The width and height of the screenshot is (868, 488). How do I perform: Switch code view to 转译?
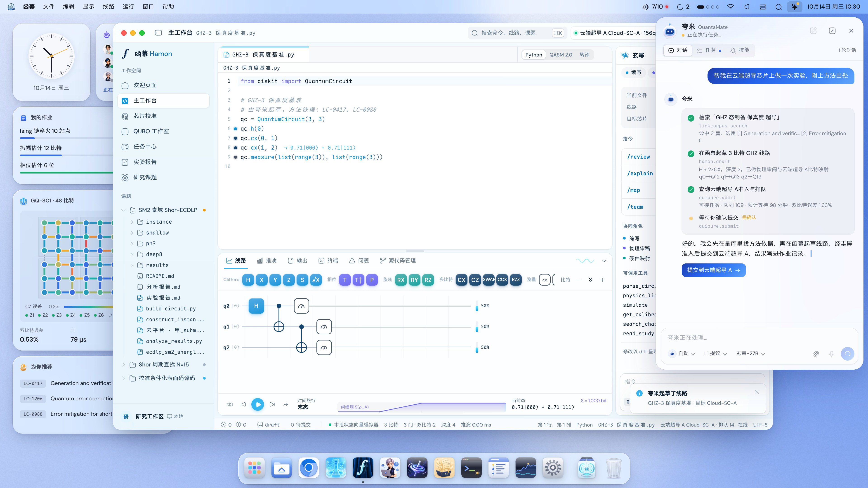[x=584, y=54]
